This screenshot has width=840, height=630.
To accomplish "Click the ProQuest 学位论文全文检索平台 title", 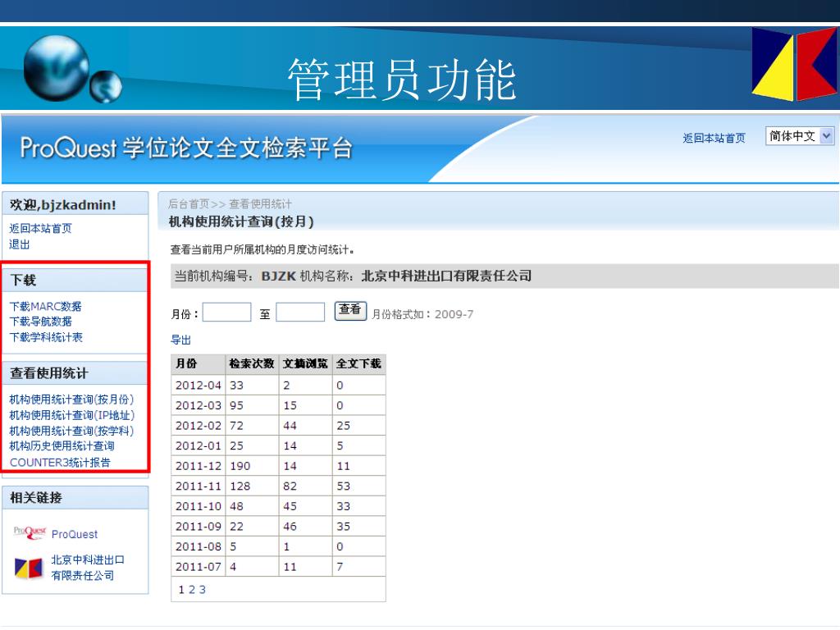I will pyautogui.click(x=186, y=148).
